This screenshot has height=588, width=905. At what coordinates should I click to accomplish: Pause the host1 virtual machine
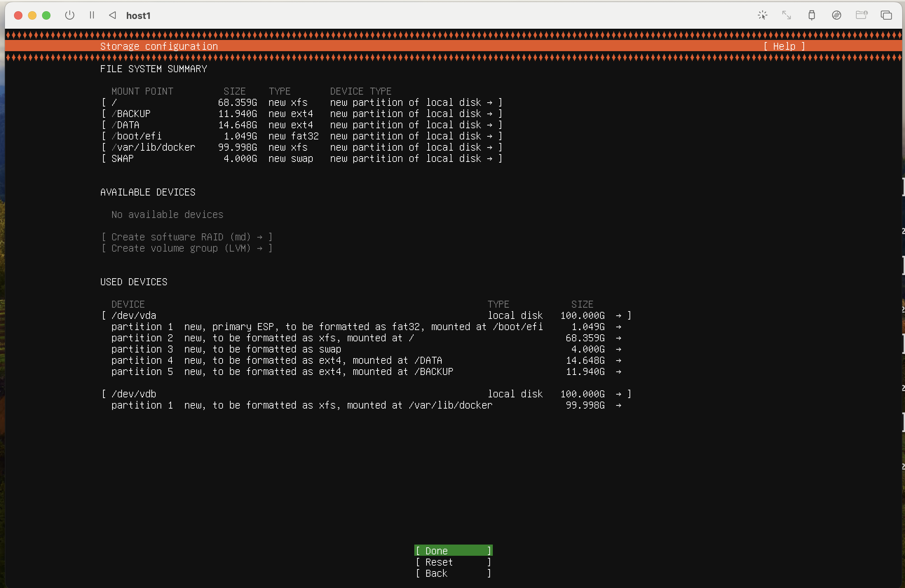pos(91,15)
